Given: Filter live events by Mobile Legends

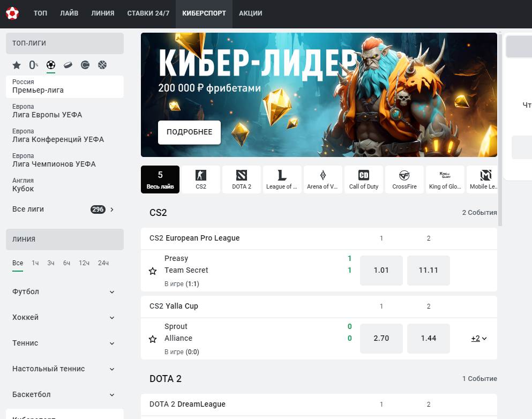Looking at the screenshot, I should (482, 179).
